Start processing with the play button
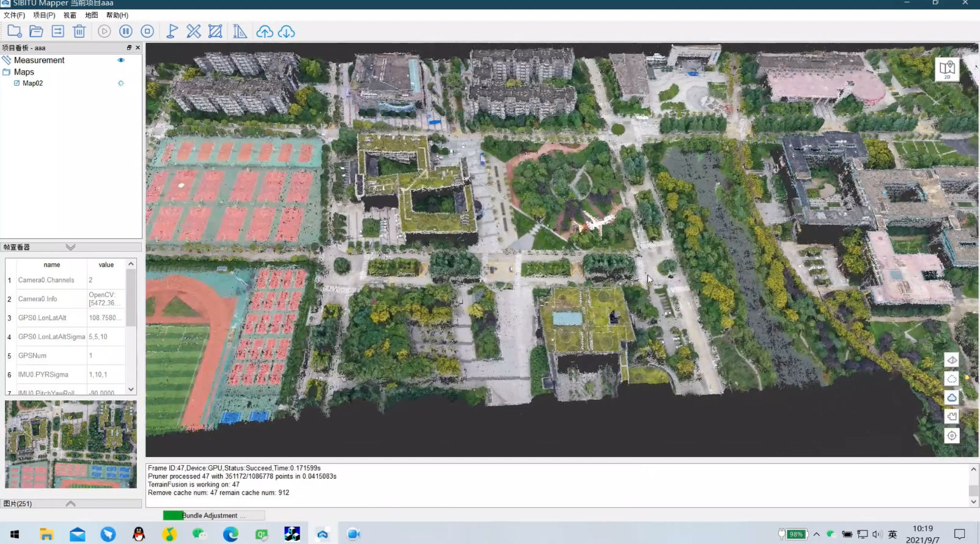The height and width of the screenshot is (544, 980). pos(105,31)
